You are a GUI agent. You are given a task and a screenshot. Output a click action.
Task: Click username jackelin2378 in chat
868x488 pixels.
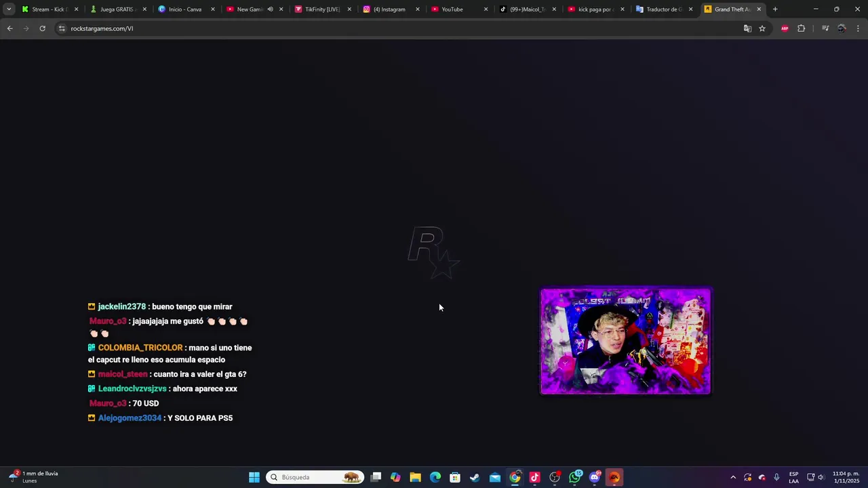tap(121, 307)
